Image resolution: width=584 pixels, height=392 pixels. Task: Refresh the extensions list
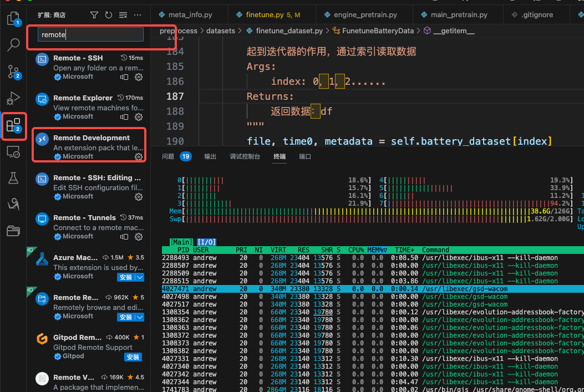[108, 15]
